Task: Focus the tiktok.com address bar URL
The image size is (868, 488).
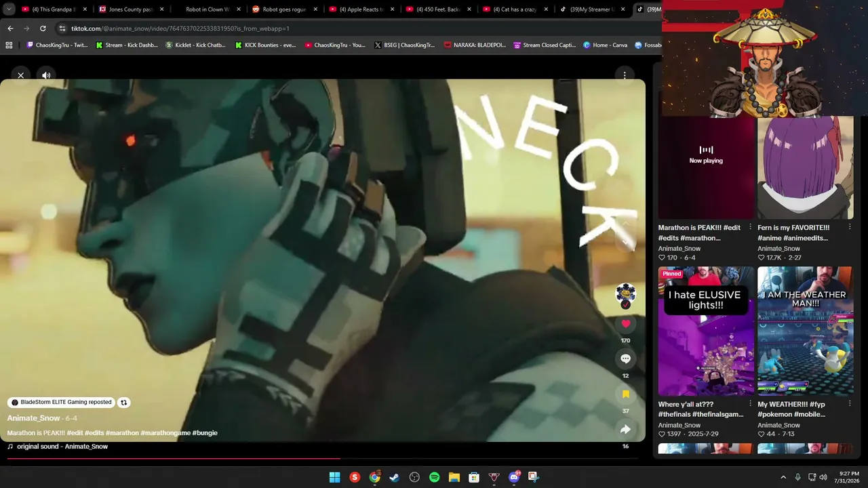Action: 180,28
